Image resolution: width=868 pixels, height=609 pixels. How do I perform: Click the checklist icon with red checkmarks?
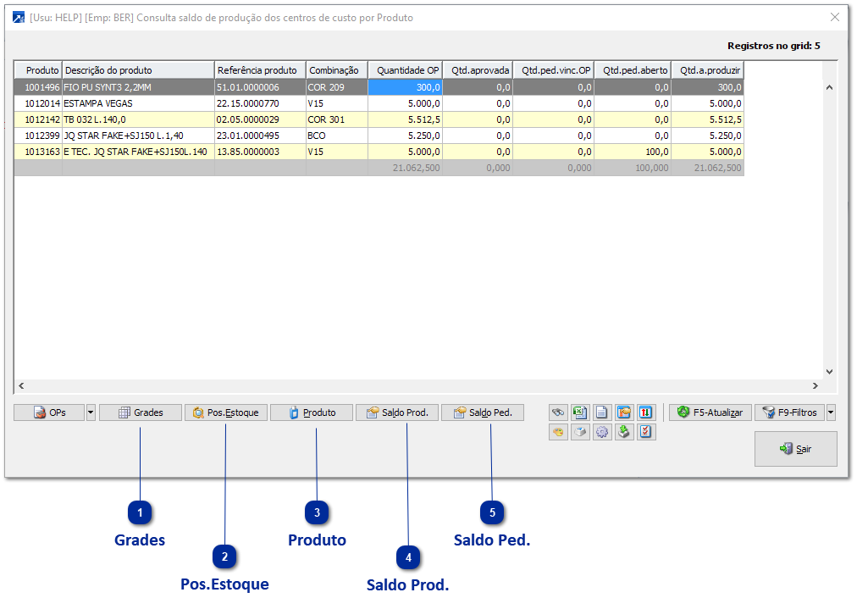[645, 432]
